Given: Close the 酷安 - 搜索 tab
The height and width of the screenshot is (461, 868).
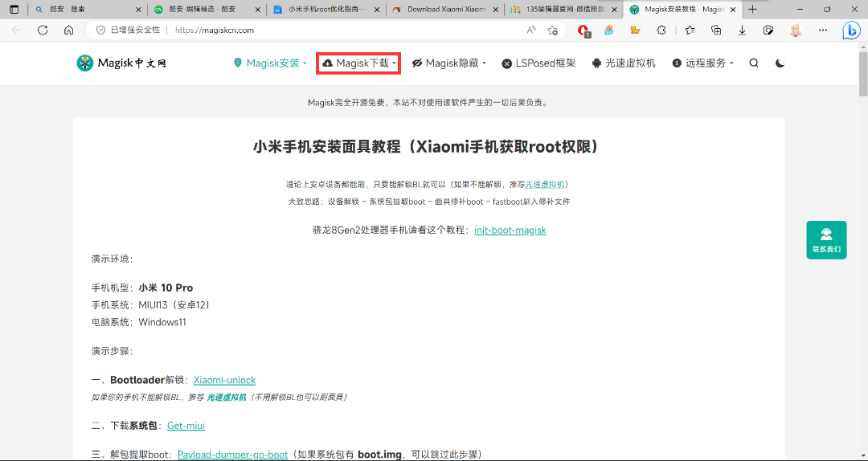Looking at the screenshot, I should click(138, 10).
